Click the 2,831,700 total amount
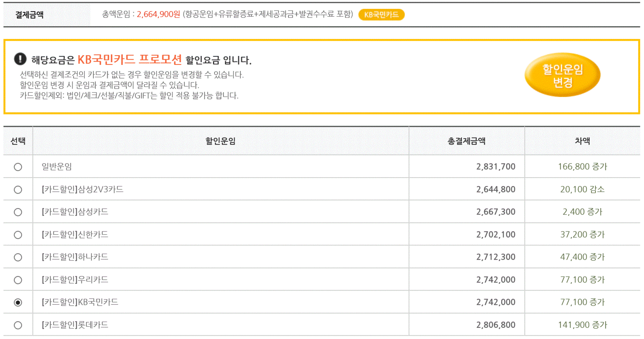The height and width of the screenshot is (339, 644). click(496, 167)
